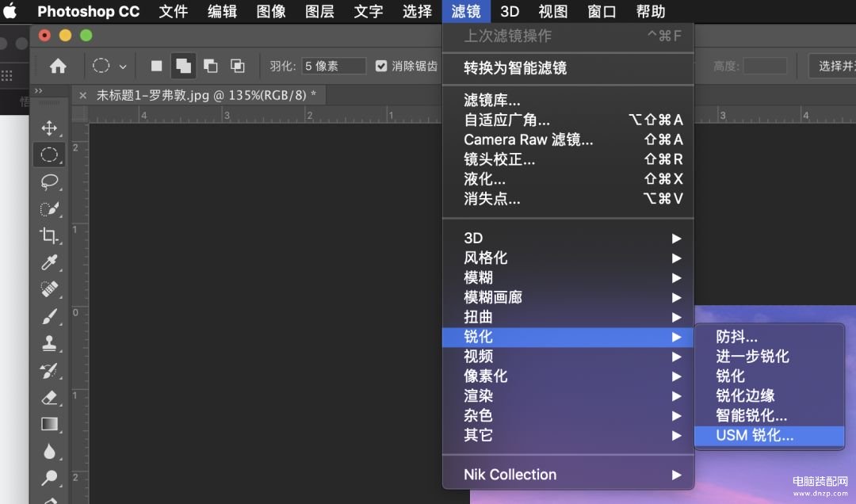Close the open 滤镜 menu in menu bar
Viewport: 856px width, 504px height.
click(x=466, y=11)
